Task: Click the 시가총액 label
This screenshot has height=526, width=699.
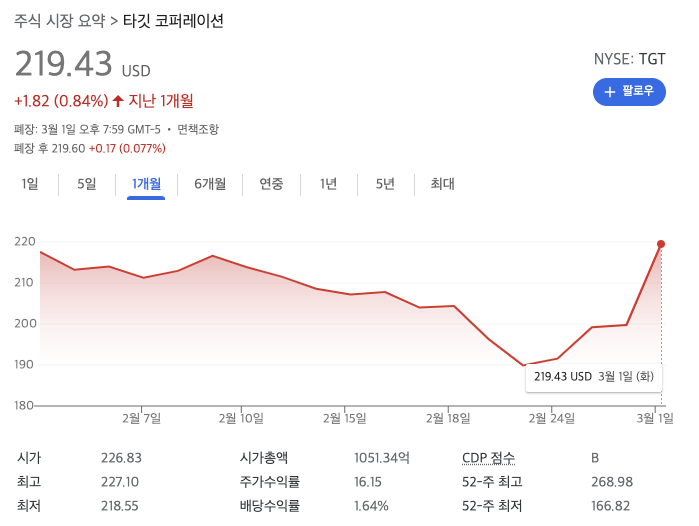Action: (x=264, y=458)
